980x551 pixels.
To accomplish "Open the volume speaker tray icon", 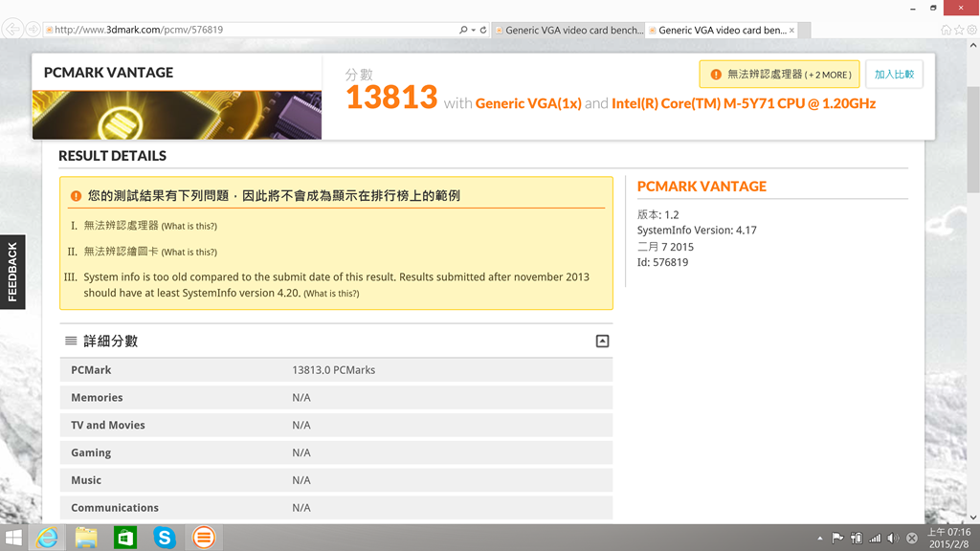I will click(x=894, y=538).
